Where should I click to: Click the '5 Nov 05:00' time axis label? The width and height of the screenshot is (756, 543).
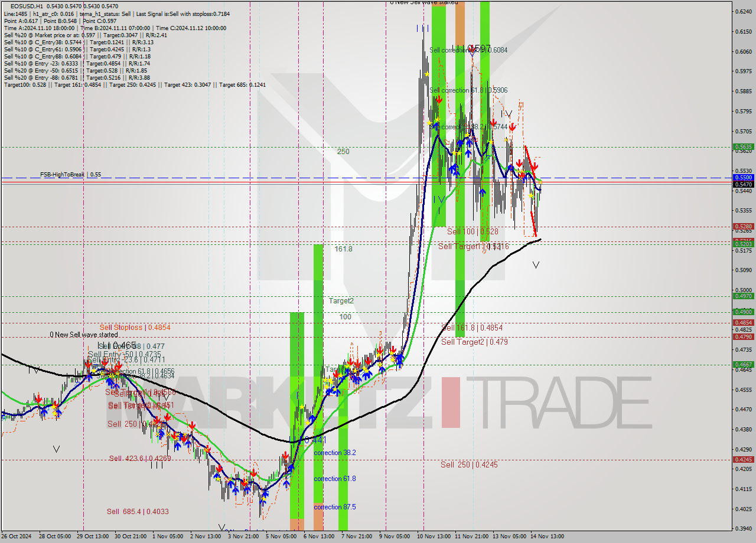pyautogui.click(x=281, y=537)
